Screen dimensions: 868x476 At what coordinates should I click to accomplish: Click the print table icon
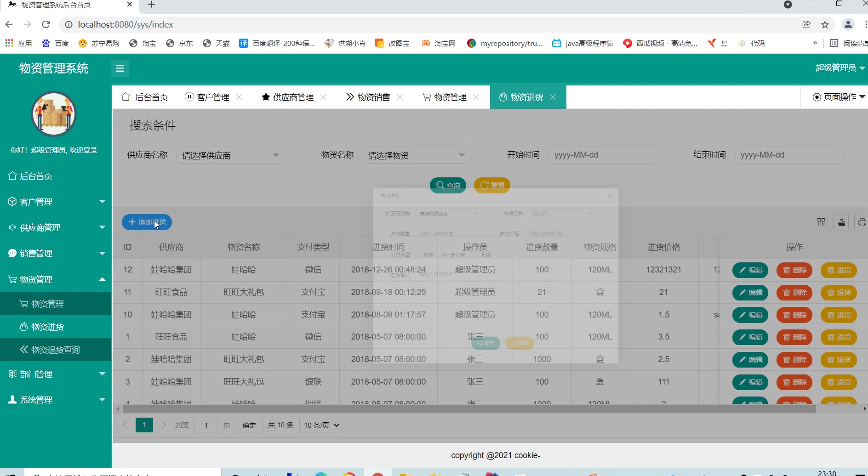[x=861, y=222]
